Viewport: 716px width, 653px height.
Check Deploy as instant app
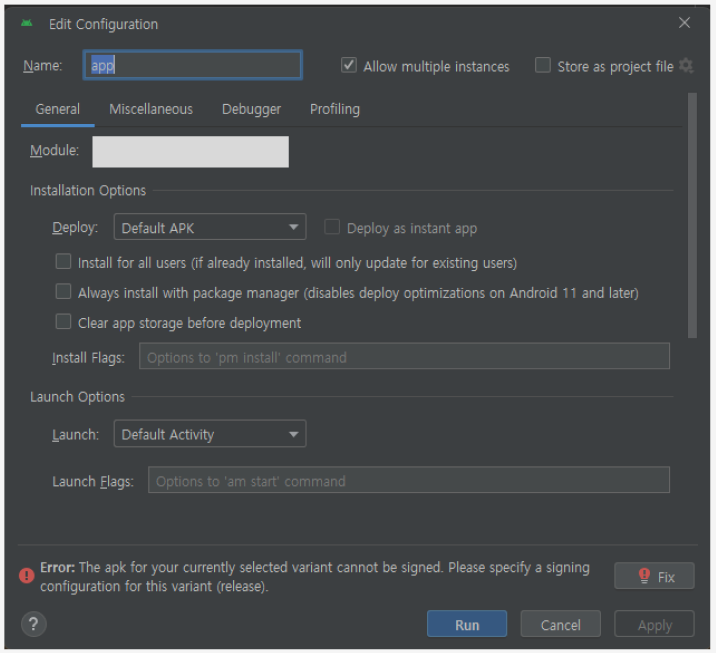(x=332, y=227)
